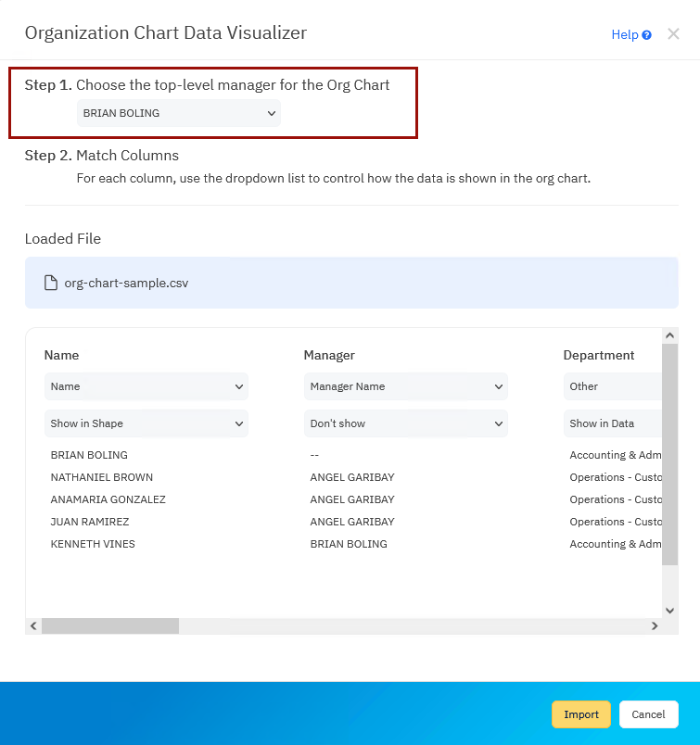700x745 pixels.
Task: Click the horizontal scrollbar right arrow
Action: tap(655, 625)
